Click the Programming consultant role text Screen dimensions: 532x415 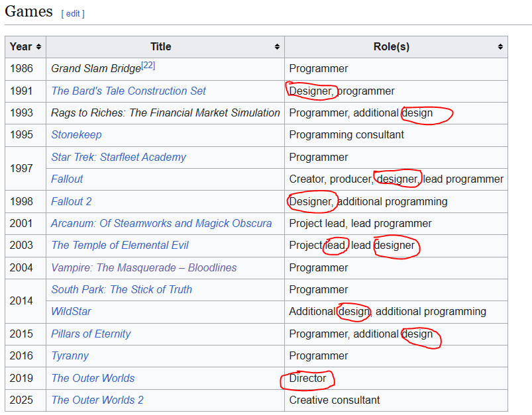pos(346,134)
